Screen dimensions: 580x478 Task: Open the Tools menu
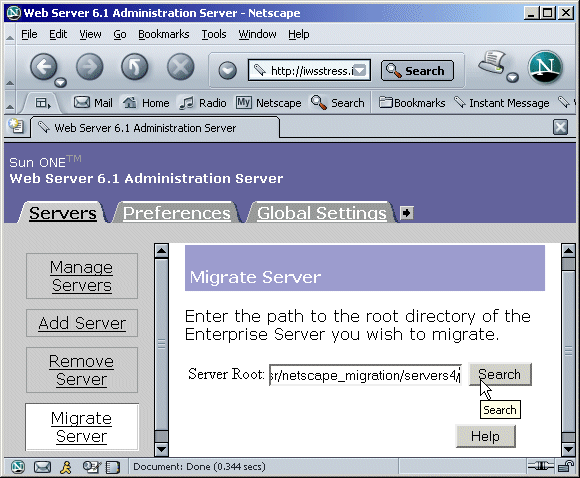click(214, 34)
